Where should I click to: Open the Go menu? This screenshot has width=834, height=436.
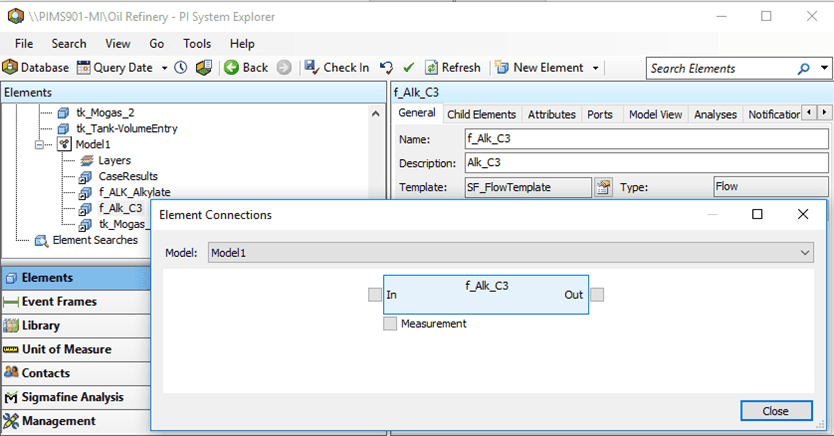[x=156, y=44]
